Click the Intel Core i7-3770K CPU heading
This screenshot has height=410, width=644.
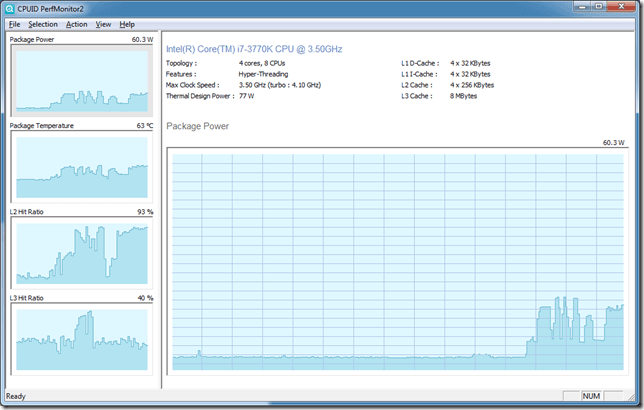point(254,49)
